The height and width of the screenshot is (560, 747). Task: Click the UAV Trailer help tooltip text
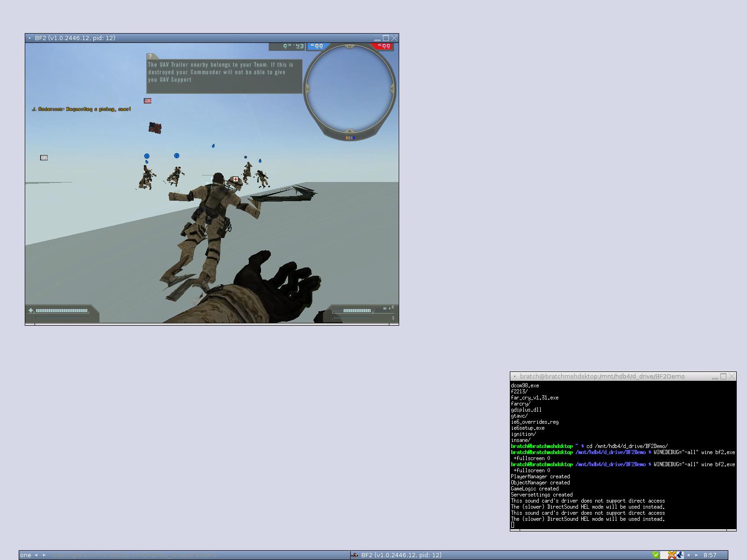(x=221, y=72)
